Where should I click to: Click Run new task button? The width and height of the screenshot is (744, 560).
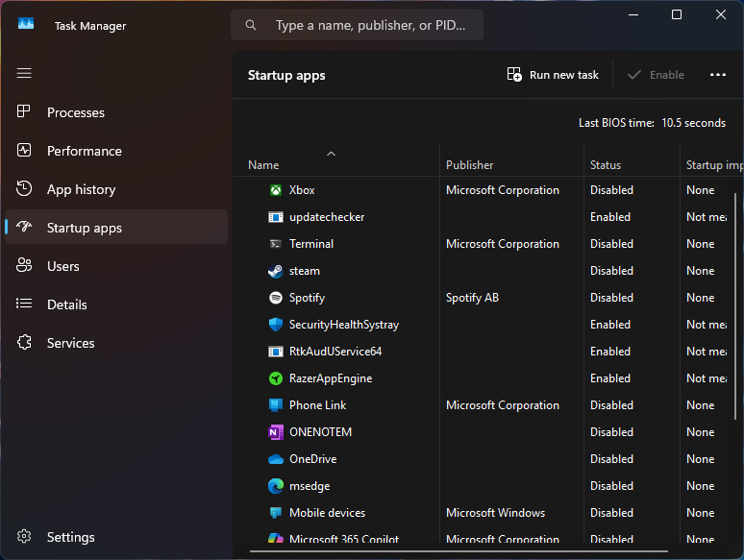pos(553,75)
